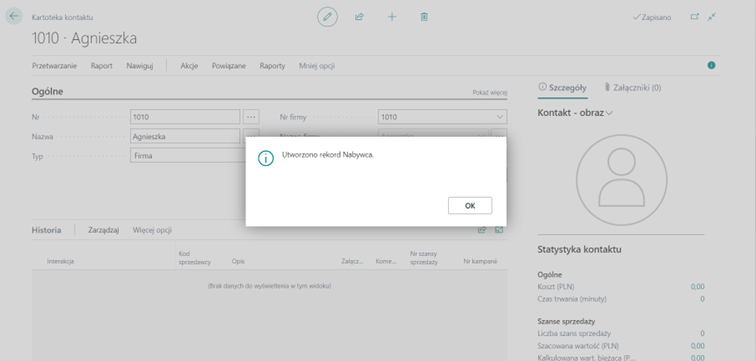756x361 pixels.
Task: Sort by Kod sprzedawcy column header
Action: pyautogui.click(x=194, y=258)
